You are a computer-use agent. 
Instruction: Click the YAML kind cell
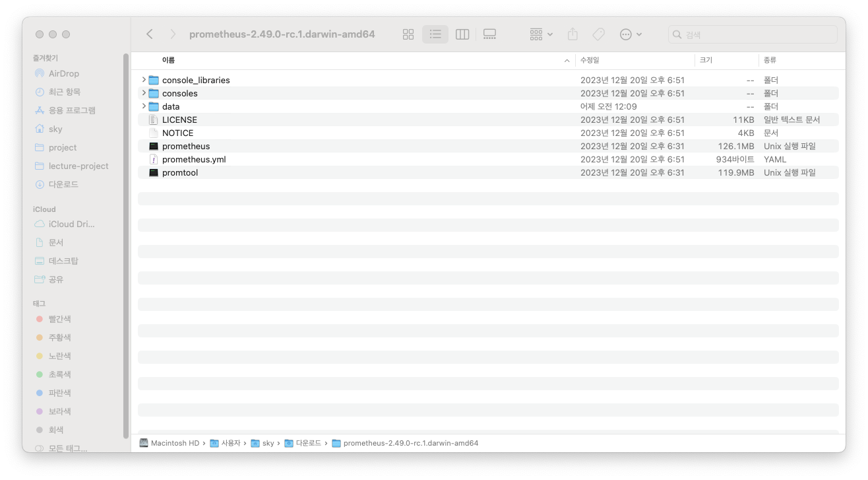pyautogui.click(x=775, y=159)
